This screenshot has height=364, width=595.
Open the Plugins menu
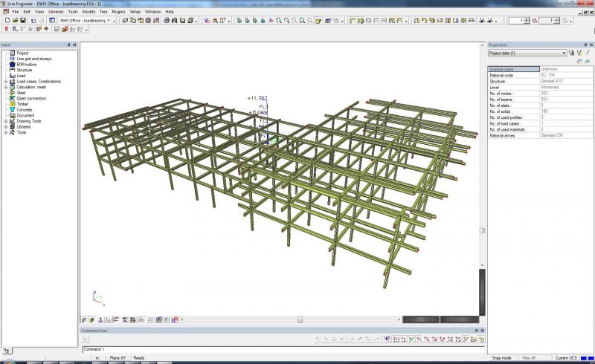point(119,12)
